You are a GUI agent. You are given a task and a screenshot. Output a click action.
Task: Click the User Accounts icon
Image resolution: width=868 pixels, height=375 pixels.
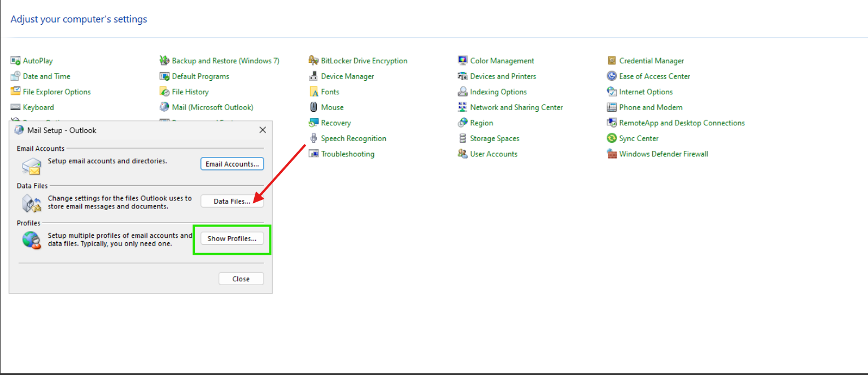[463, 154]
